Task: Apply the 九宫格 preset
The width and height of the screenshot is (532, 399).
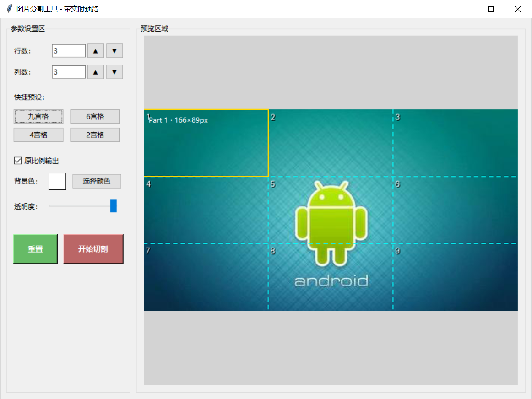Action: tap(38, 116)
